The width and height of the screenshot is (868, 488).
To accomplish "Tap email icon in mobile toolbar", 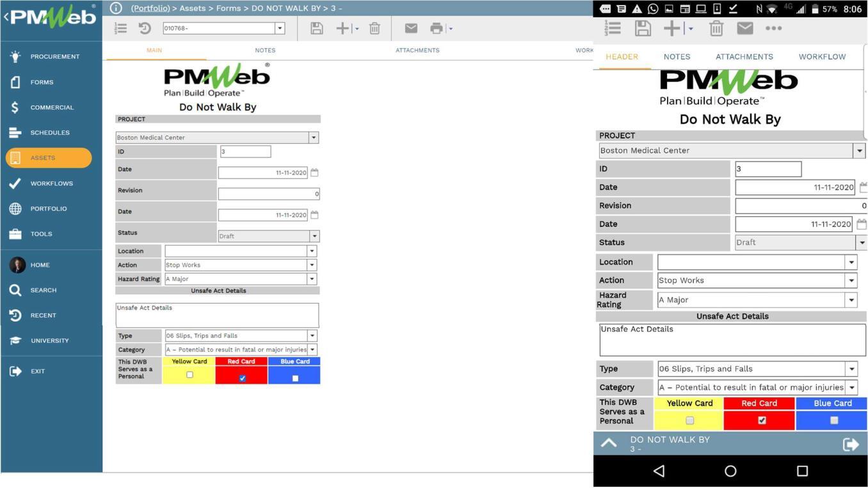I will pyautogui.click(x=744, y=28).
